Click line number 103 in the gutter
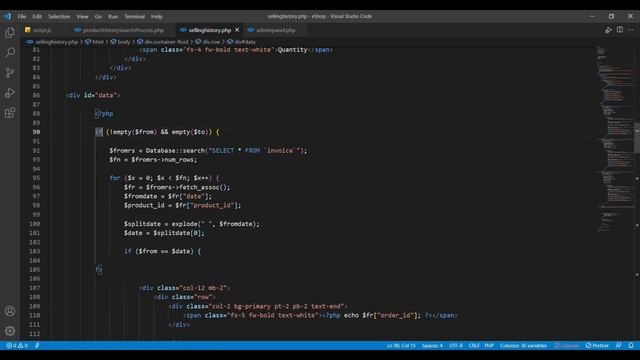 pyautogui.click(x=35, y=251)
